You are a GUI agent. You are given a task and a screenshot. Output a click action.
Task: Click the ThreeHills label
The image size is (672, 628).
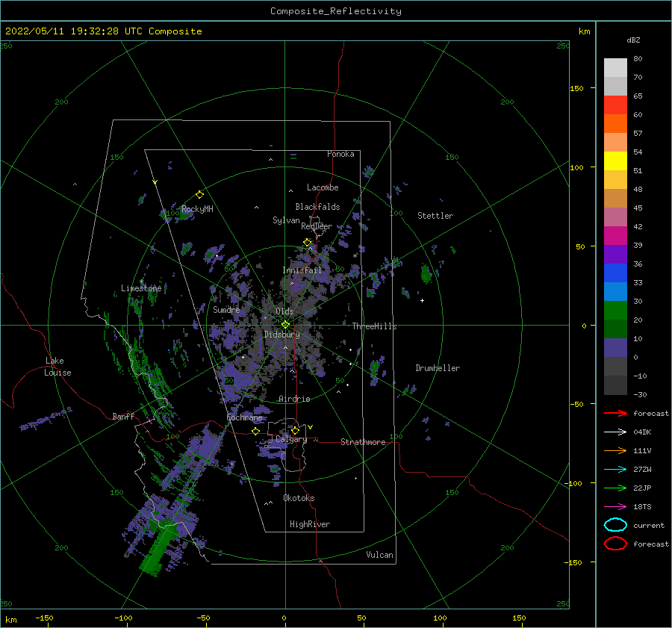tap(374, 326)
